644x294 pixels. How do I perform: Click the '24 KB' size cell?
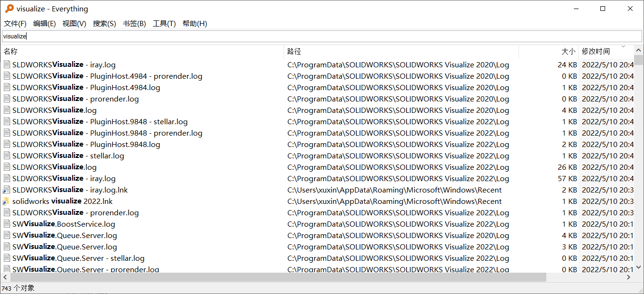click(x=567, y=64)
